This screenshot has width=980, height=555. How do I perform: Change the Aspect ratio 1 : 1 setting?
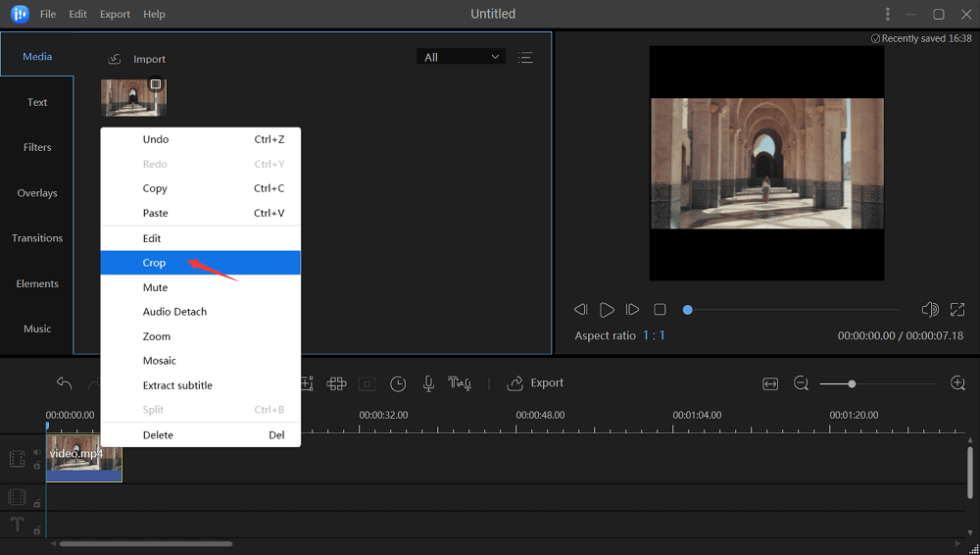click(654, 335)
